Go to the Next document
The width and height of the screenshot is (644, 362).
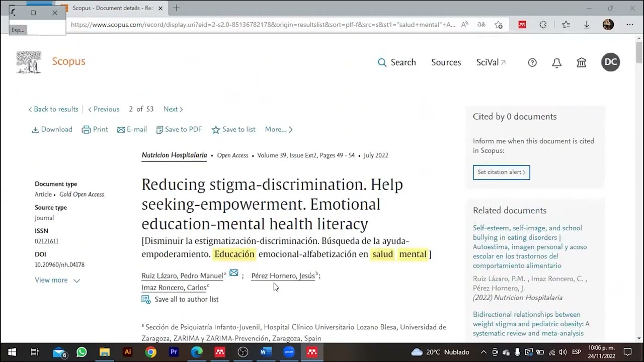tap(173, 109)
